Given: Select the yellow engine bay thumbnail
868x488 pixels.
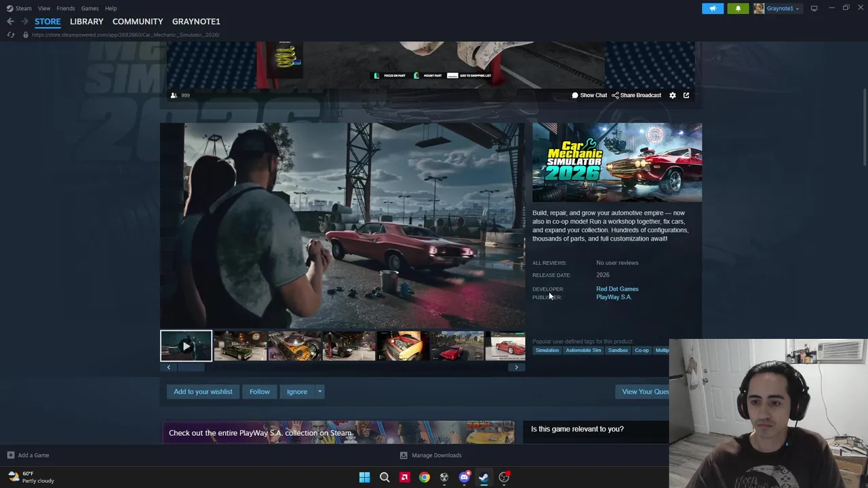Looking at the screenshot, I should [403, 346].
